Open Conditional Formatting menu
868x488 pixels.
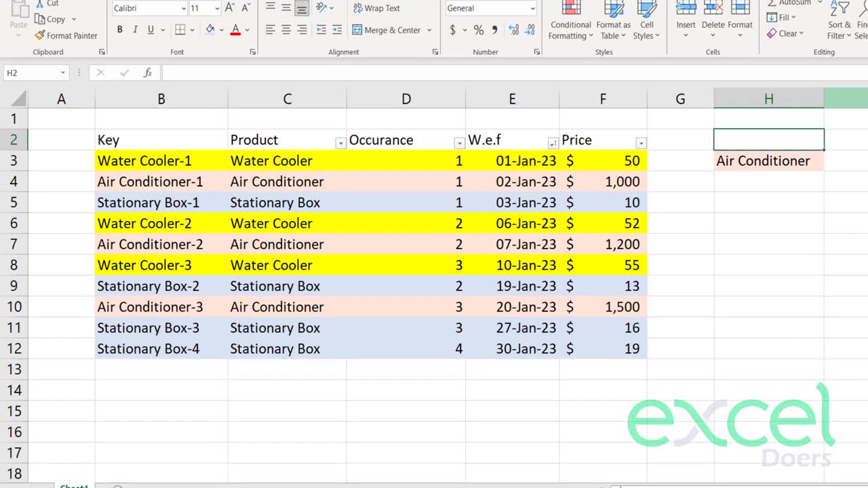pos(571,20)
